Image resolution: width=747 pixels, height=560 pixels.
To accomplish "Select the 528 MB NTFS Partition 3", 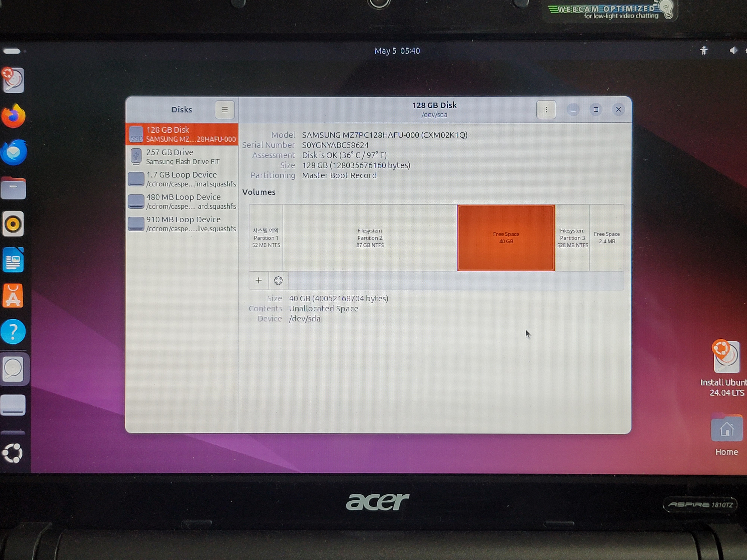I will click(x=572, y=238).
